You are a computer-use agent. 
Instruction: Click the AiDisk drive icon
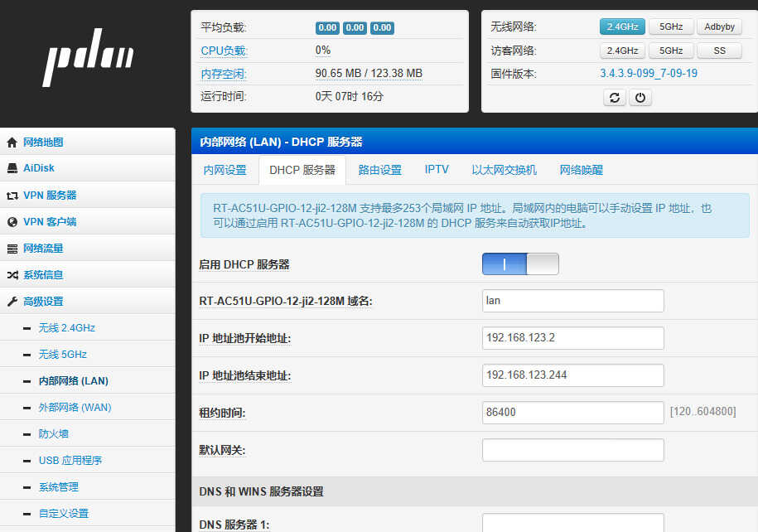(x=12, y=168)
